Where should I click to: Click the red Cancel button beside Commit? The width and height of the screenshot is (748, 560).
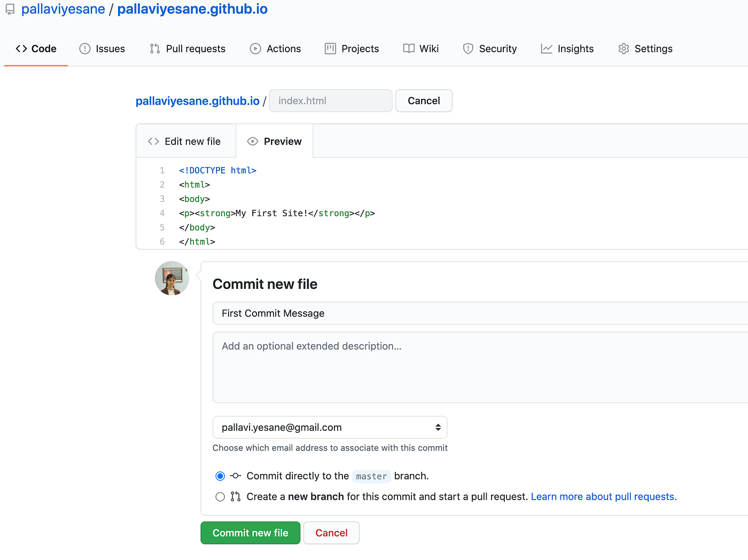331,533
